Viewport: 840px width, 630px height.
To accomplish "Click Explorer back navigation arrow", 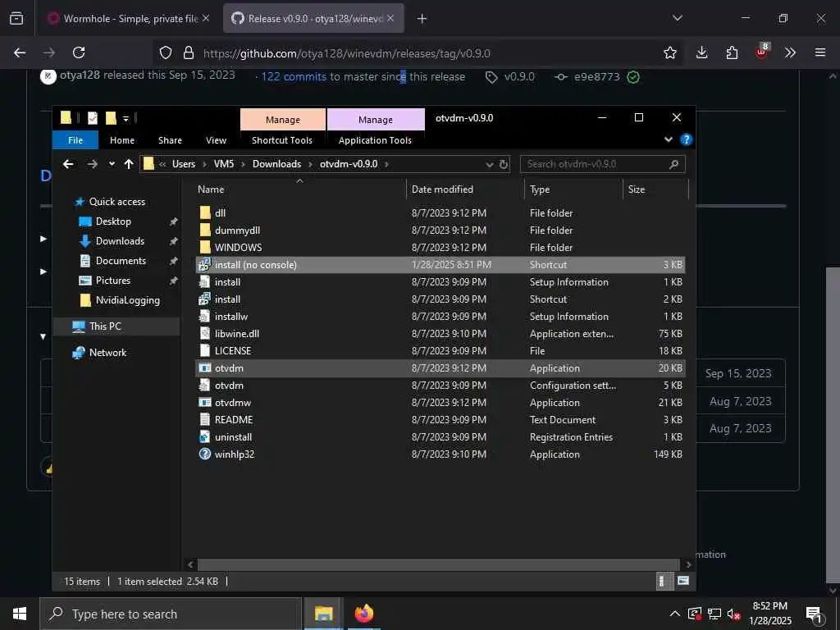I will [x=68, y=164].
